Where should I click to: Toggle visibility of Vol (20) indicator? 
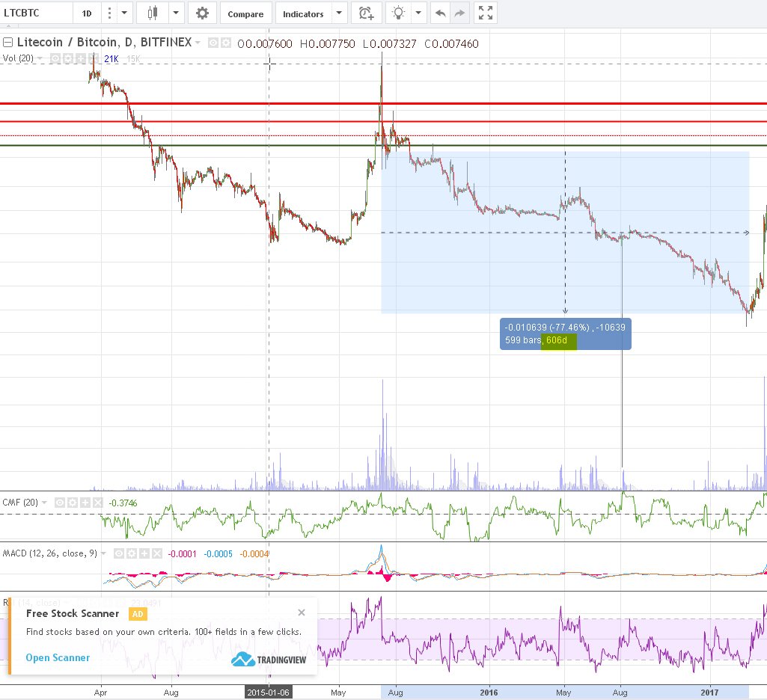point(55,58)
